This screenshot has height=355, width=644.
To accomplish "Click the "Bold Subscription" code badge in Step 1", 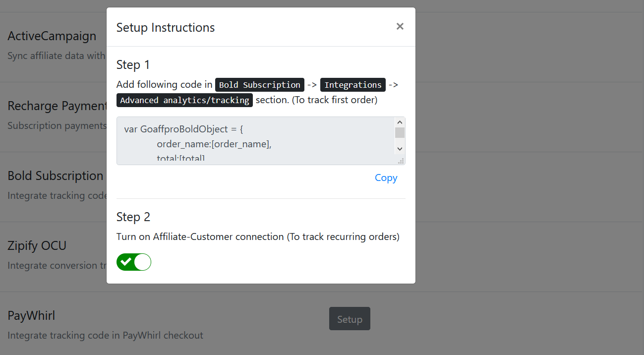I will [x=260, y=85].
